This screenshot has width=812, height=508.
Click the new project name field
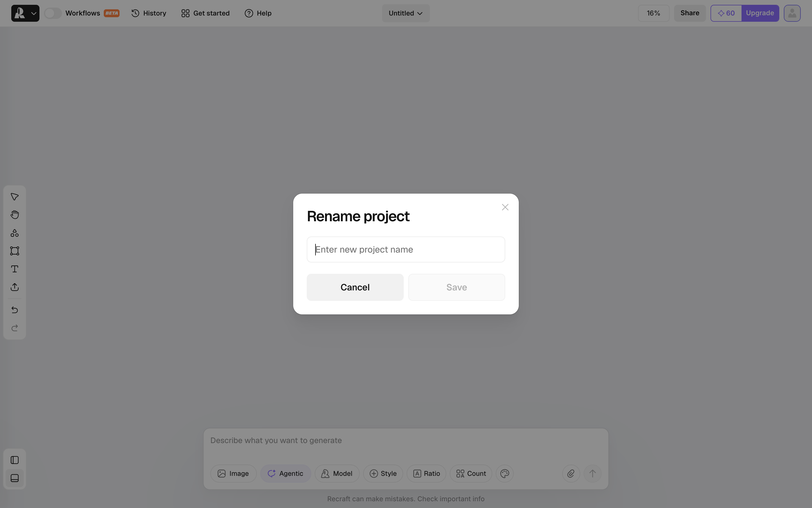(406, 249)
